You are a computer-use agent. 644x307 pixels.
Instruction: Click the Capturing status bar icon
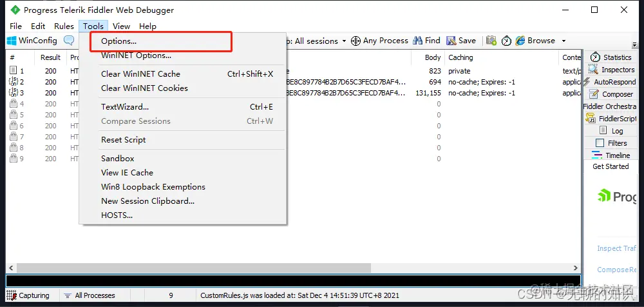point(12,295)
